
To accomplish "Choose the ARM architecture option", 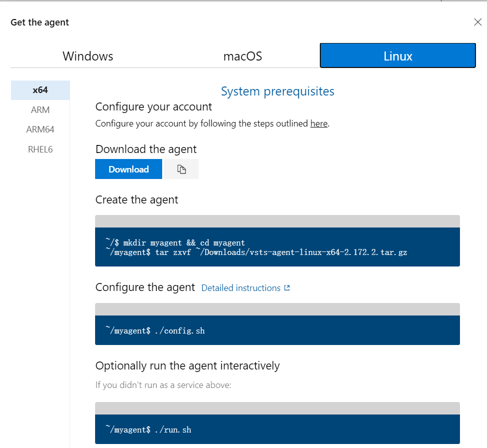I will tap(41, 110).
